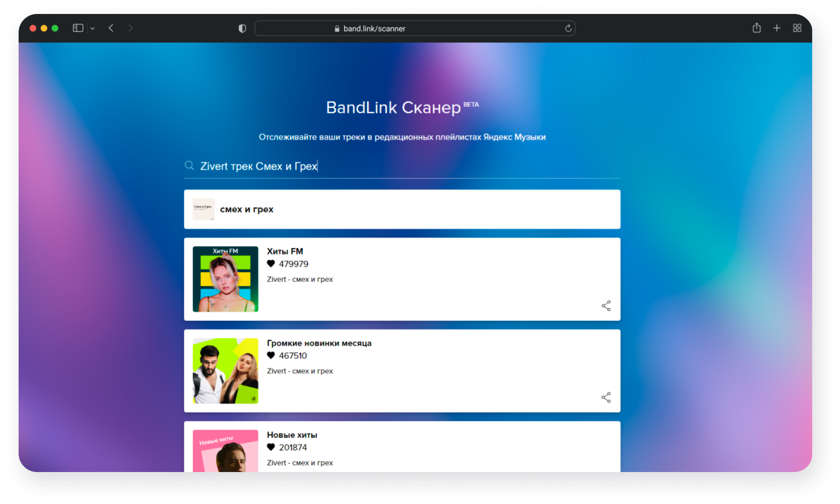840x504 pixels.
Task: Open the Громкие новинки месяца playlist title
Action: 319,343
